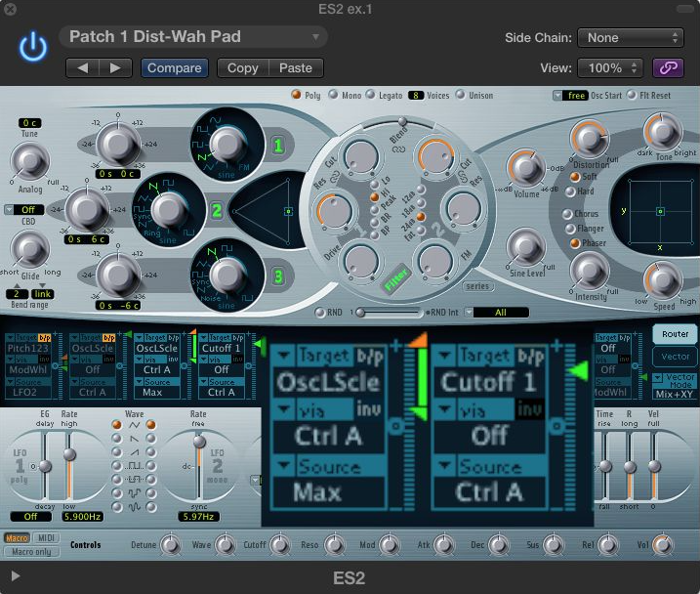Go to the previous patch arrow
The width and height of the screenshot is (700, 594).
[x=83, y=67]
